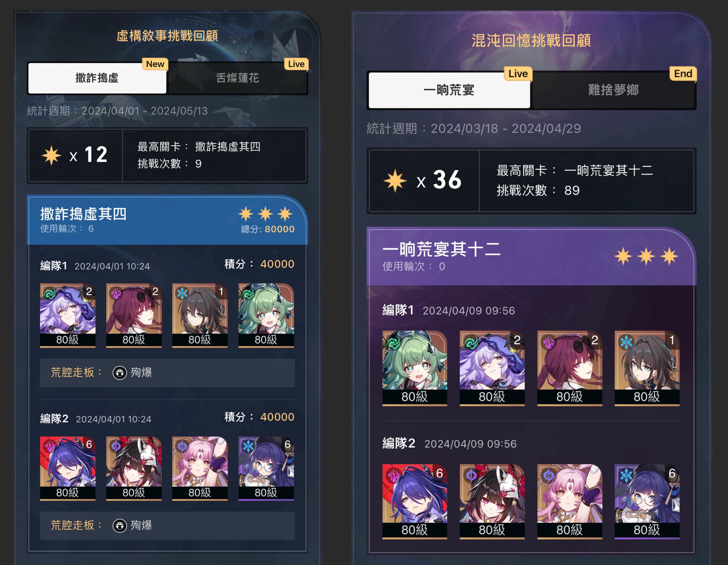This screenshot has height=565, width=728.
Task: Click ice element icon on black-haired character, left panel
Action: point(182,293)
